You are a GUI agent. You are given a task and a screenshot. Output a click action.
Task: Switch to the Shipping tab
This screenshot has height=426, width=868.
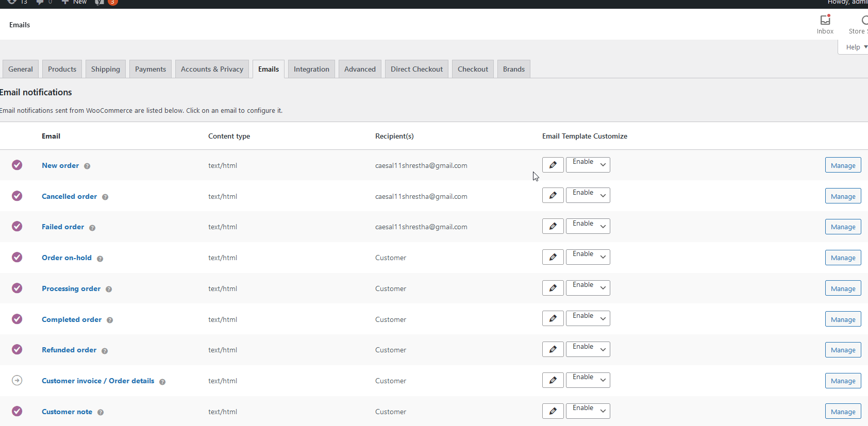click(106, 69)
